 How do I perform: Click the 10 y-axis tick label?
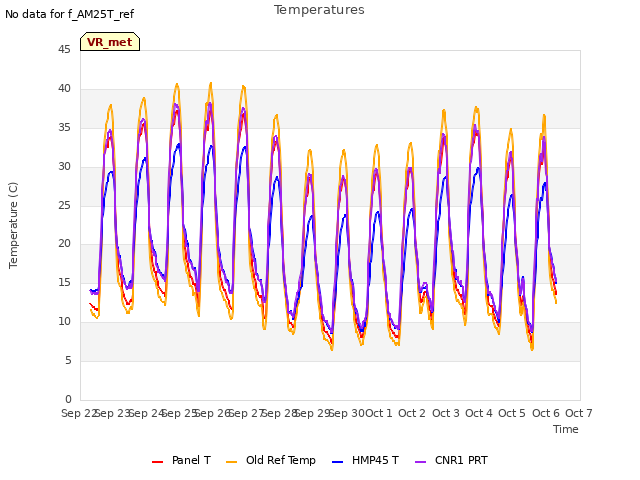pyautogui.click(x=64, y=322)
